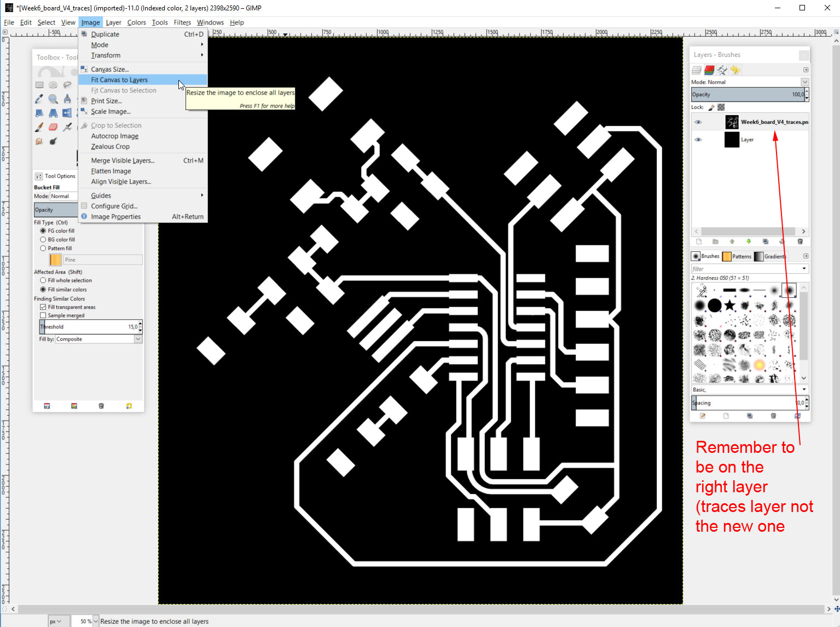Delete tool options preset trash icon
This screenshot has height=627, width=840.
coord(101,406)
